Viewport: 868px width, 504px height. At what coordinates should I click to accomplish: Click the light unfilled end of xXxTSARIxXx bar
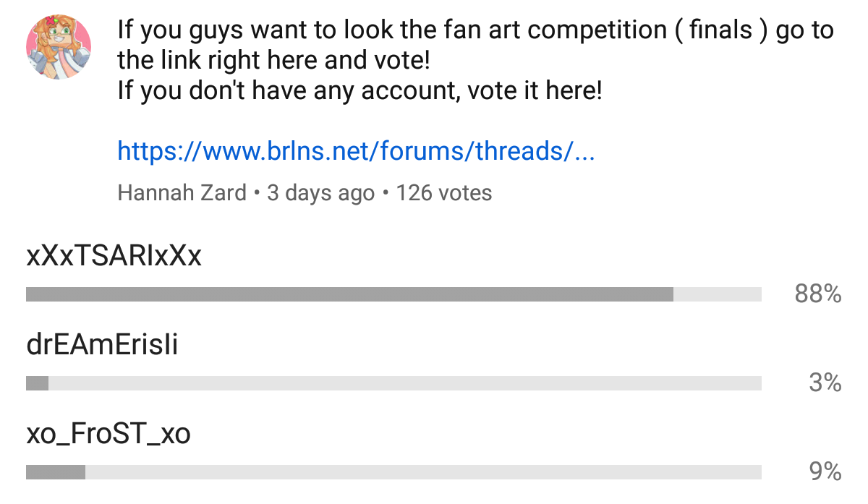pyautogui.click(x=718, y=294)
